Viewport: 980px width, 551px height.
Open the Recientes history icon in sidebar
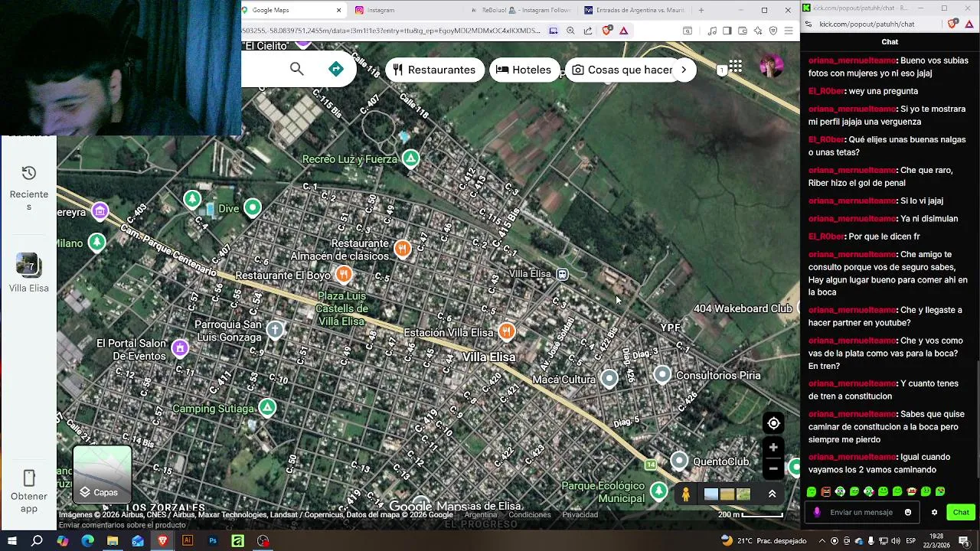click(28, 173)
